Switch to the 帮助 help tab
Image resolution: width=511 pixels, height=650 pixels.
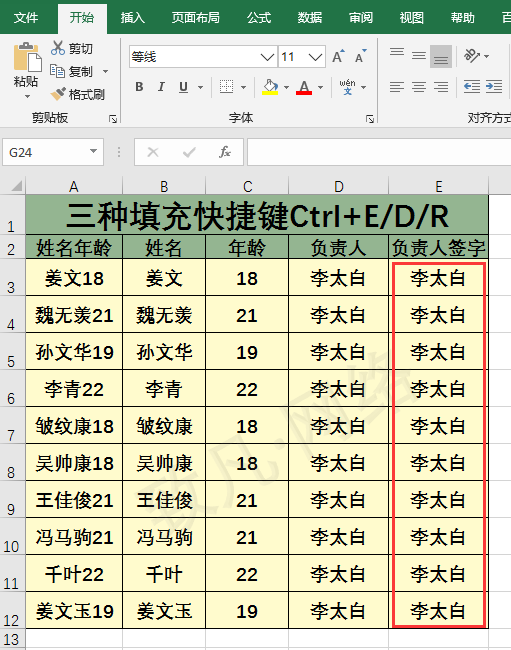pos(463,17)
